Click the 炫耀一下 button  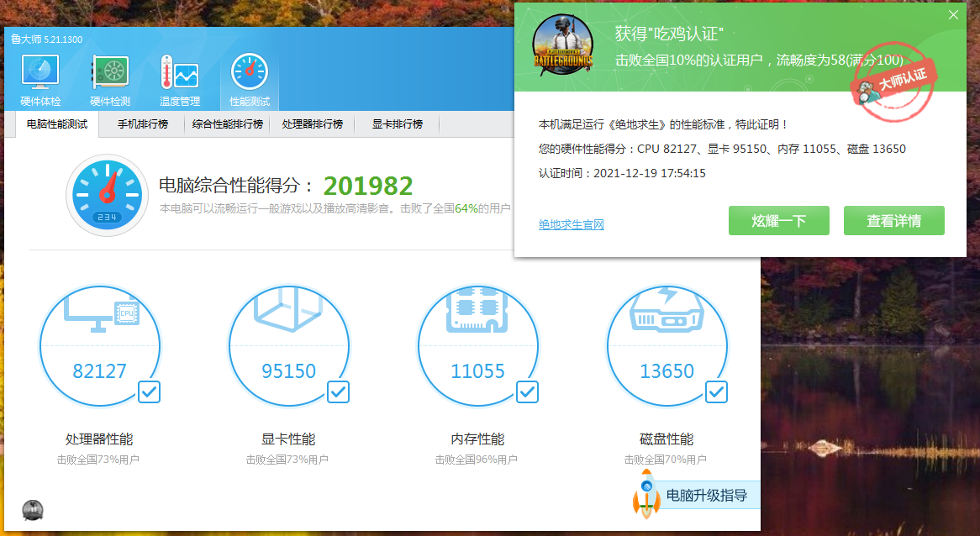click(779, 220)
